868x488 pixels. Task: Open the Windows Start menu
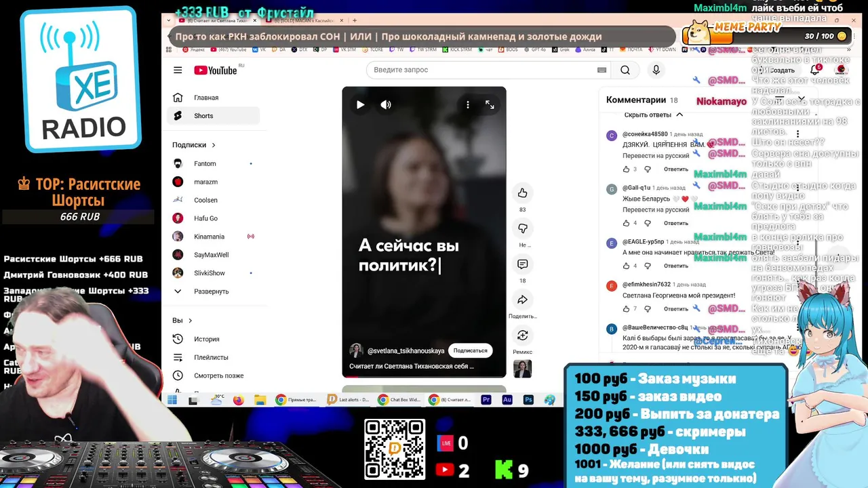coord(172,400)
